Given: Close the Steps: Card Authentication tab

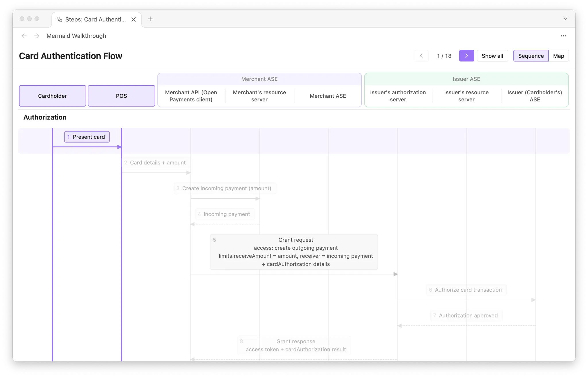Looking at the screenshot, I should coord(134,19).
